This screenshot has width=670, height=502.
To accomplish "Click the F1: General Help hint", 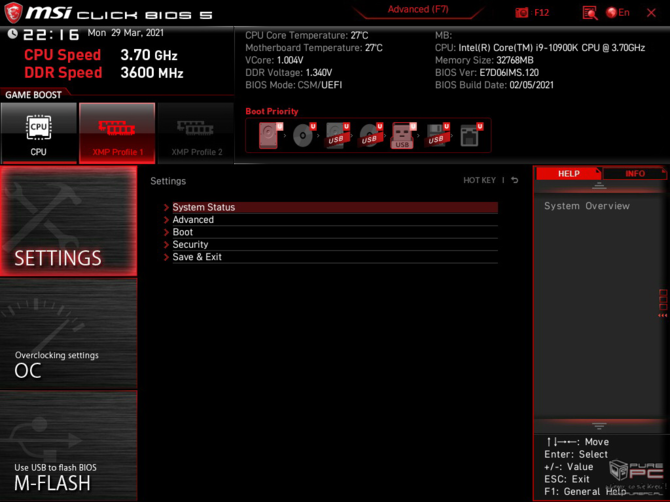I will 585,492.
